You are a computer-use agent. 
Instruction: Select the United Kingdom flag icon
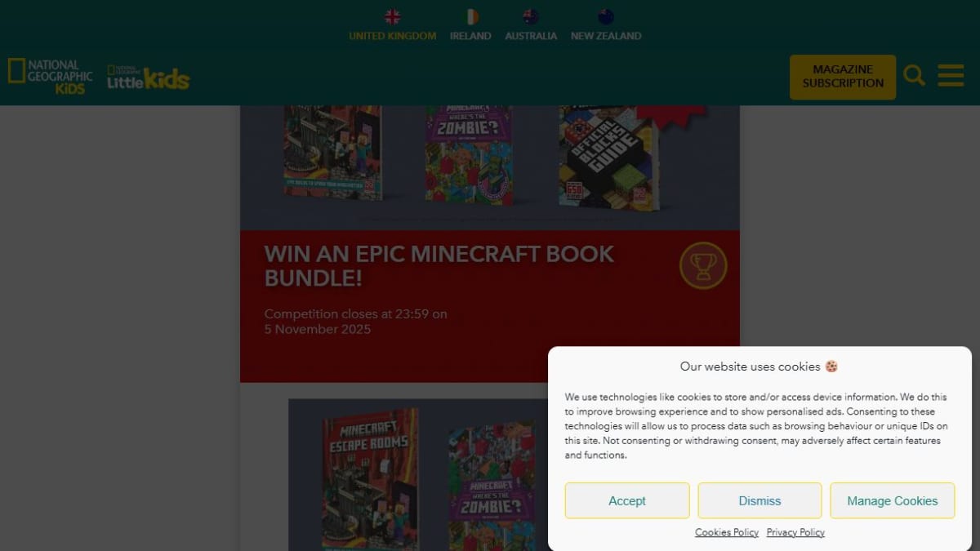pyautogui.click(x=393, y=16)
